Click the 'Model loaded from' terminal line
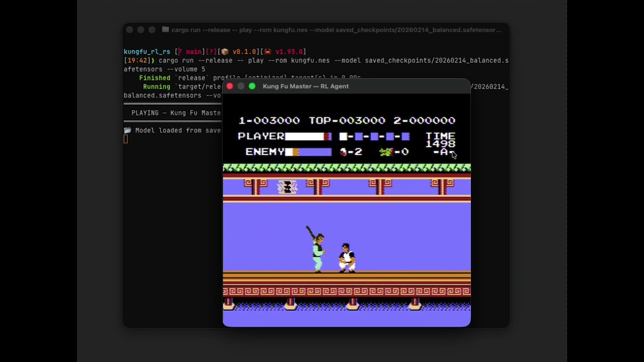644x362 pixels. 178,130
